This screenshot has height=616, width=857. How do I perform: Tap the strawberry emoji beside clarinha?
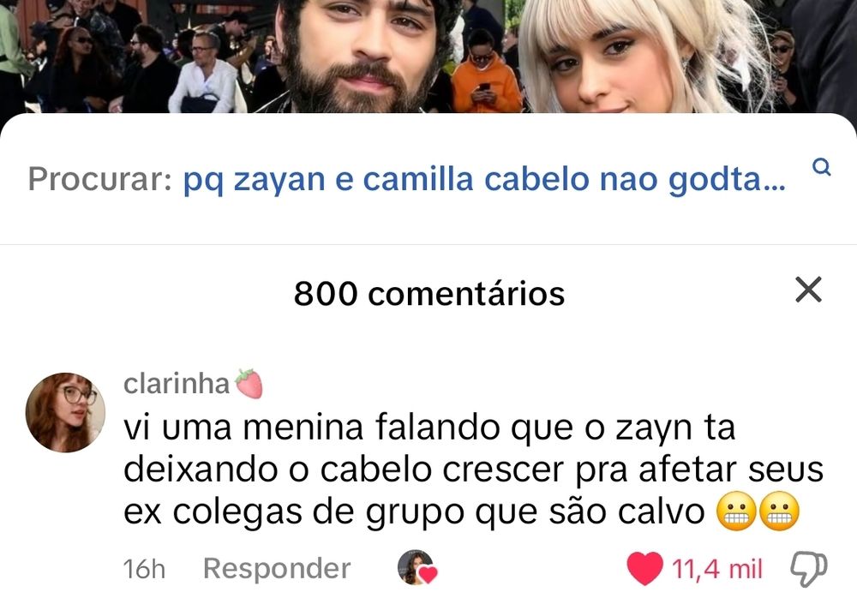(249, 383)
